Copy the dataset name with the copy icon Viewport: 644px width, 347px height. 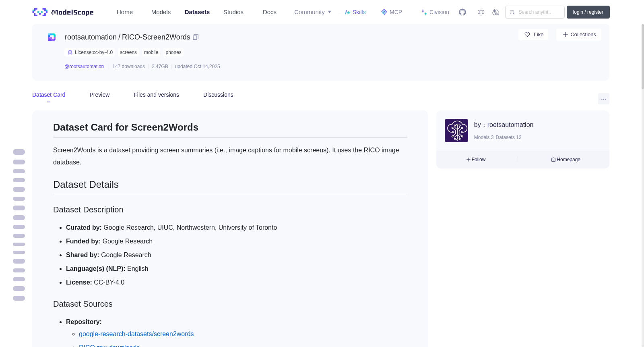196,37
